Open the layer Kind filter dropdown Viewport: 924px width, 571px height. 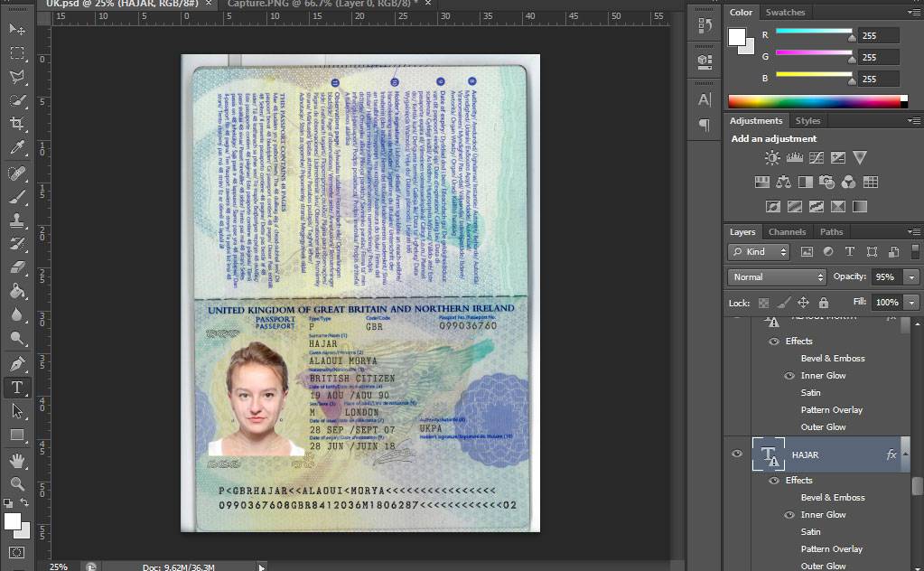tap(759, 251)
